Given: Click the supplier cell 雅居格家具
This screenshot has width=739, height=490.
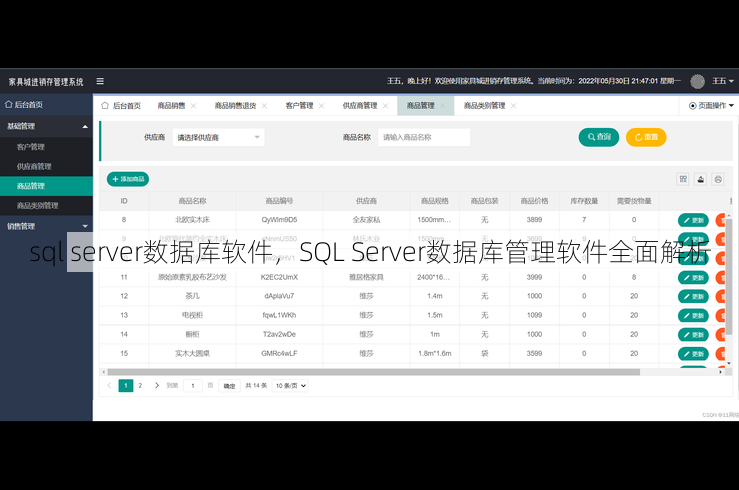Looking at the screenshot, I should (x=366, y=277).
